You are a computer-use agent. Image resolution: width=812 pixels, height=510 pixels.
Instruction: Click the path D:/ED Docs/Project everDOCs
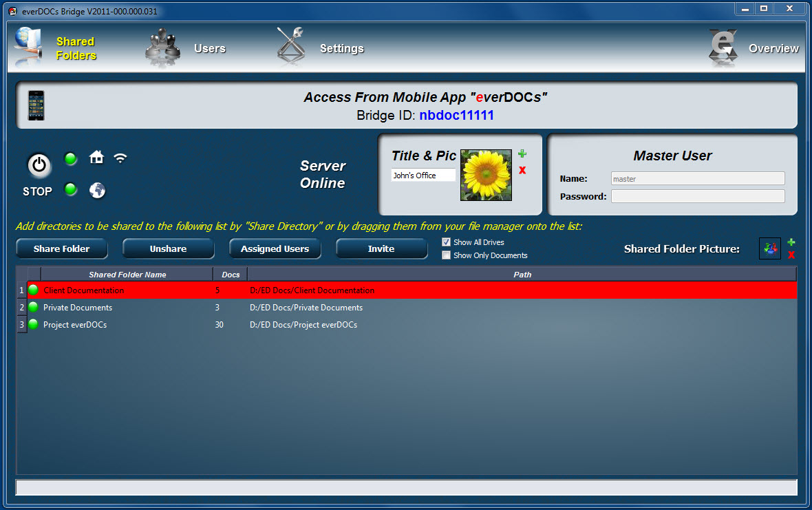tap(303, 325)
